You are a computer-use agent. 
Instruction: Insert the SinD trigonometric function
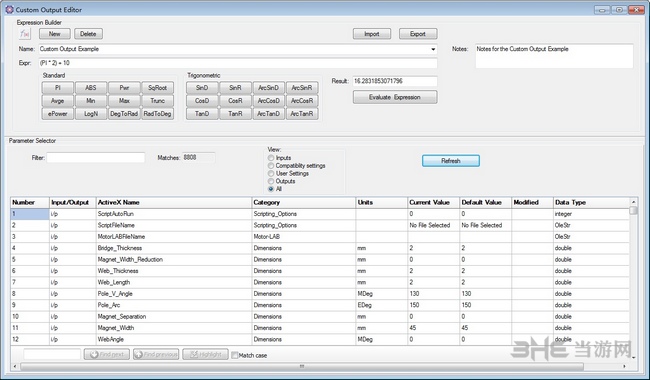click(x=202, y=88)
